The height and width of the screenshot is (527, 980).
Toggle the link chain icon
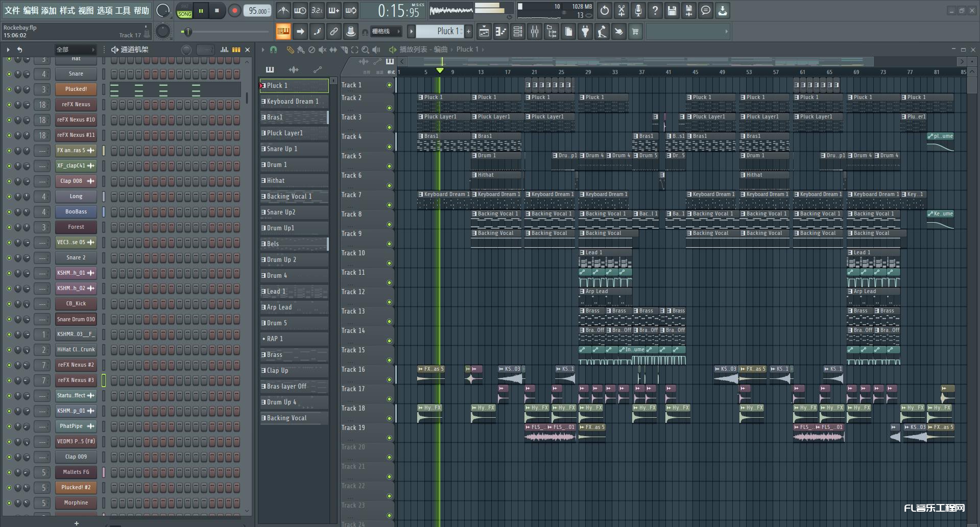(x=333, y=32)
